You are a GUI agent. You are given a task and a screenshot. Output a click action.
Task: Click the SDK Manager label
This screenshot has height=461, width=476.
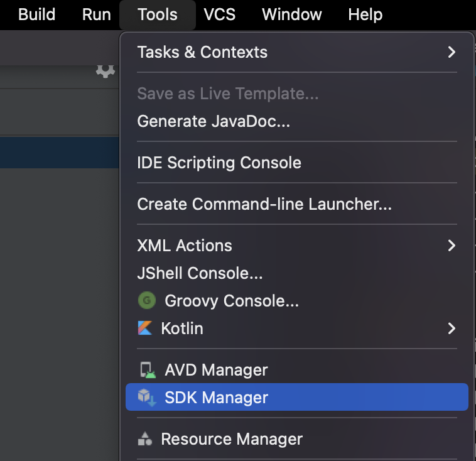(x=216, y=398)
